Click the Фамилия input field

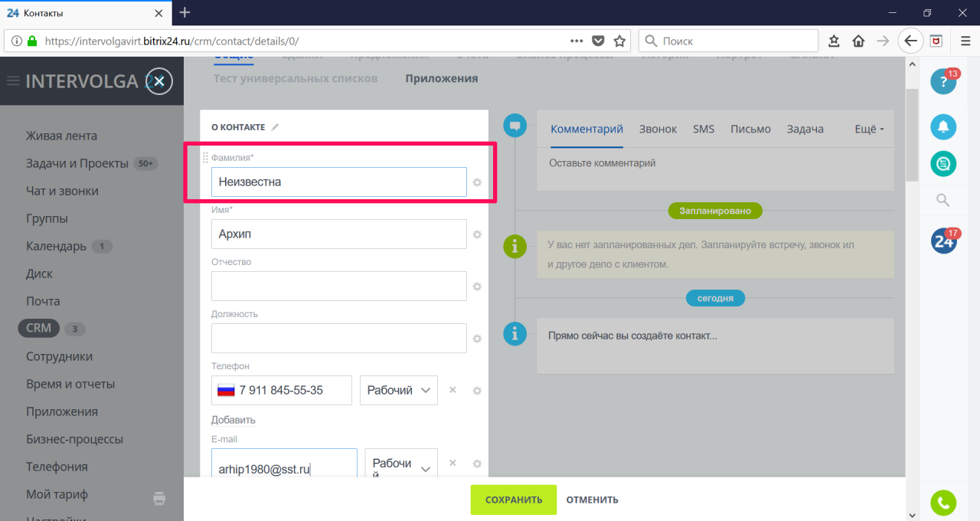[339, 182]
